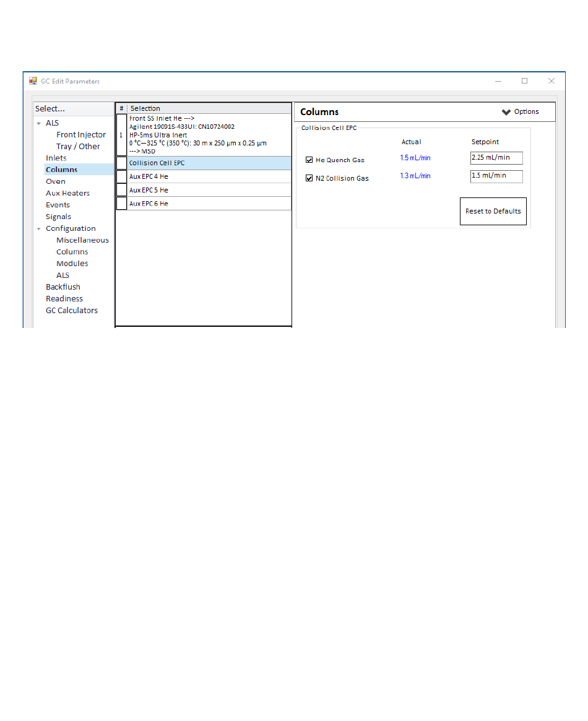Open the Signals section
Screen dimensions: 588x721
pos(58,217)
